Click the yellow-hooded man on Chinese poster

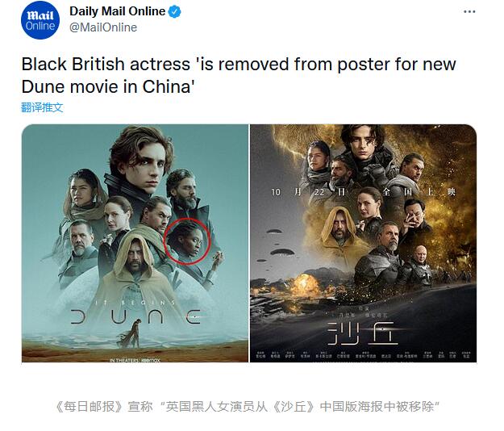tap(339, 227)
